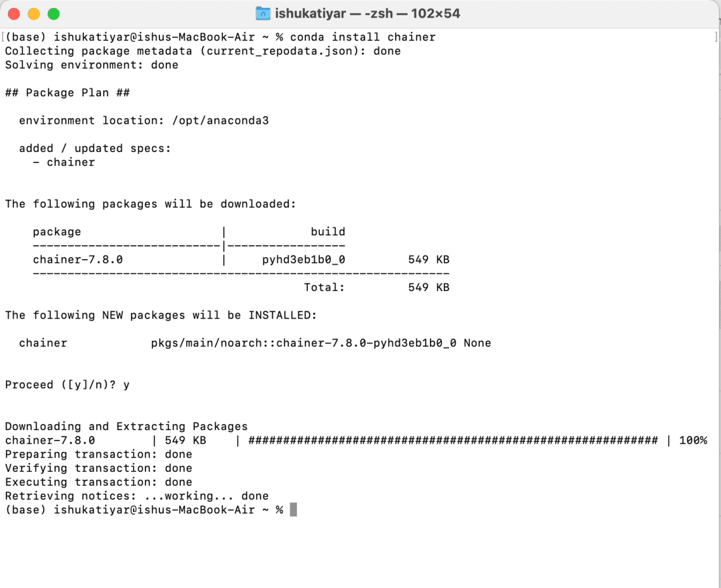Click the 'pyhd3eb1b0_0' build string in table

click(303, 260)
